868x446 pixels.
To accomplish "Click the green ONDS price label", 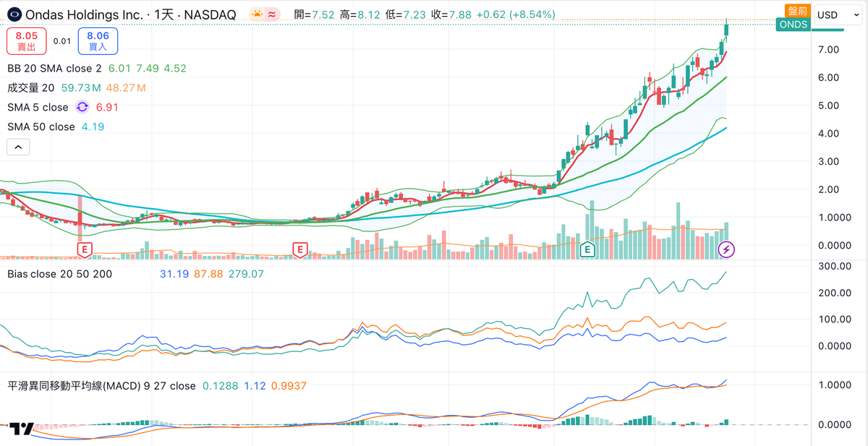I will [793, 25].
